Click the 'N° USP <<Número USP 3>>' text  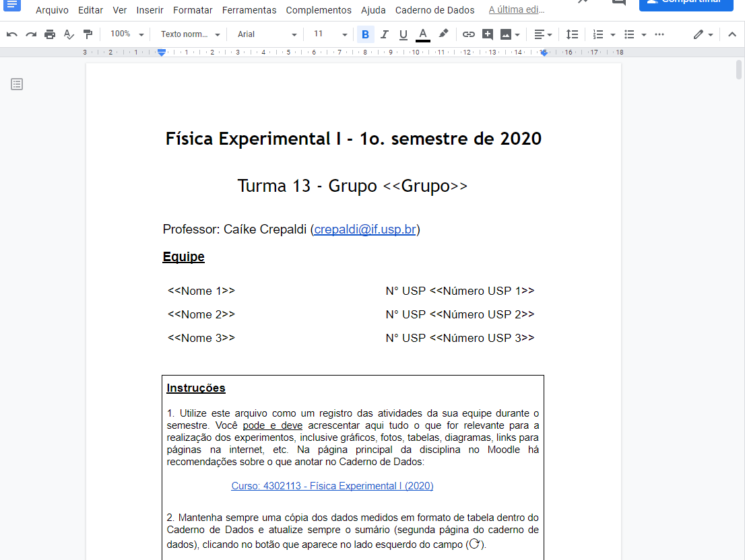click(460, 339)
